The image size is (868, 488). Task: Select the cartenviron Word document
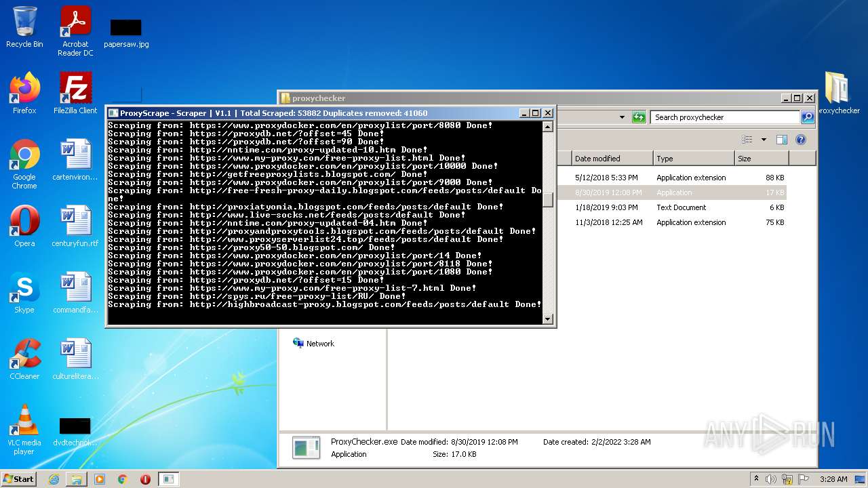click(75, 160)
